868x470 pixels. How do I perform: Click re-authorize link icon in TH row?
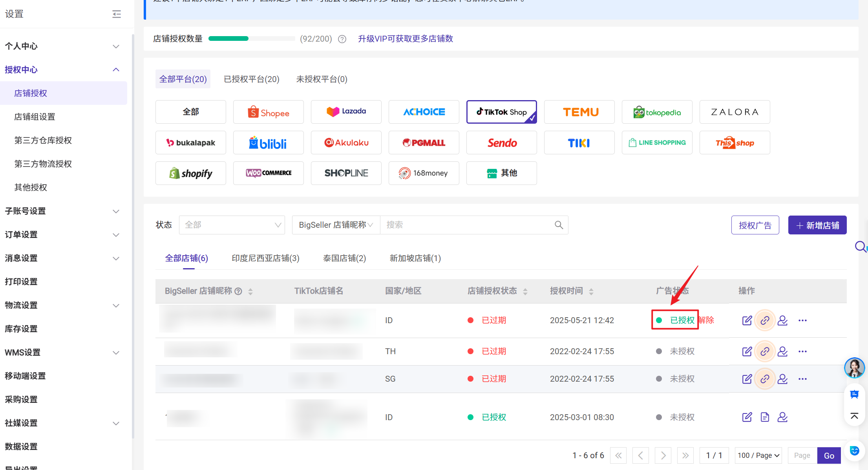765,351
